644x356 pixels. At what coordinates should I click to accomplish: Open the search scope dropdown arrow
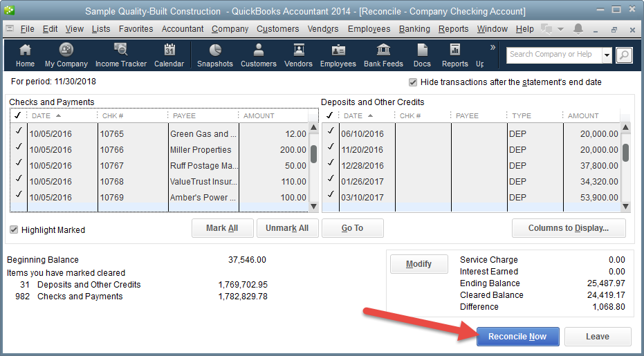click(x=607, y=55)
